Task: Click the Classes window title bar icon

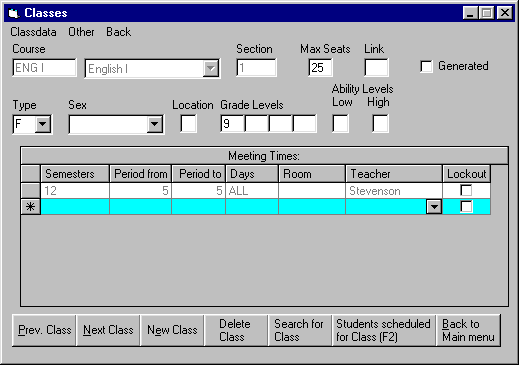Action: [x=13, y=13]
